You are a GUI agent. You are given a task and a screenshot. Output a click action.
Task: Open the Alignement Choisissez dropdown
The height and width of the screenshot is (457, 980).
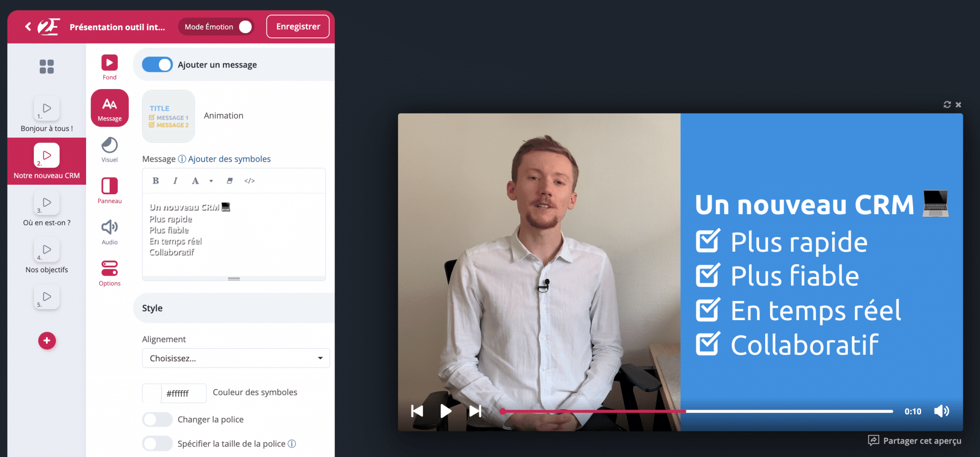(236, 358)
